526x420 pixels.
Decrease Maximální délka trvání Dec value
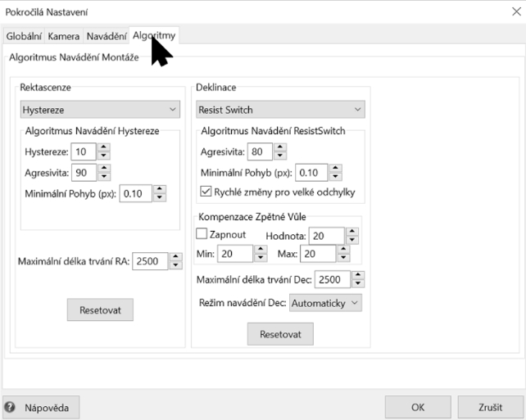point(358,283)
